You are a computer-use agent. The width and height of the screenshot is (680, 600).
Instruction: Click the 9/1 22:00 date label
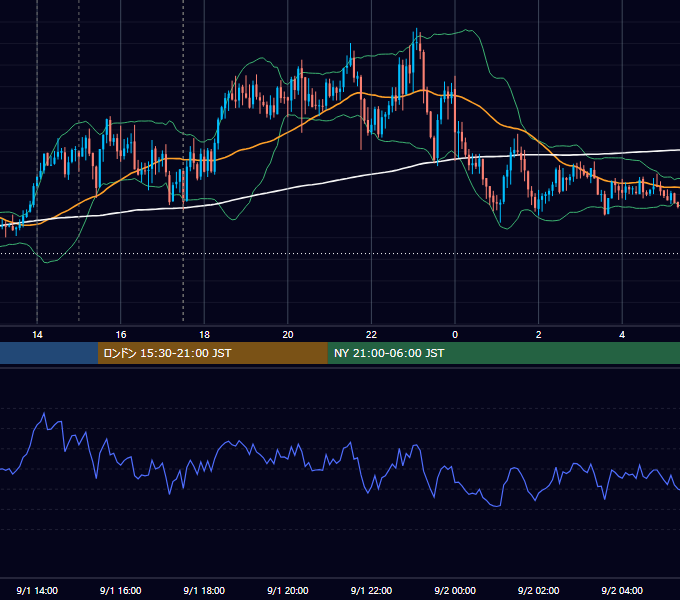coord(371,590)
